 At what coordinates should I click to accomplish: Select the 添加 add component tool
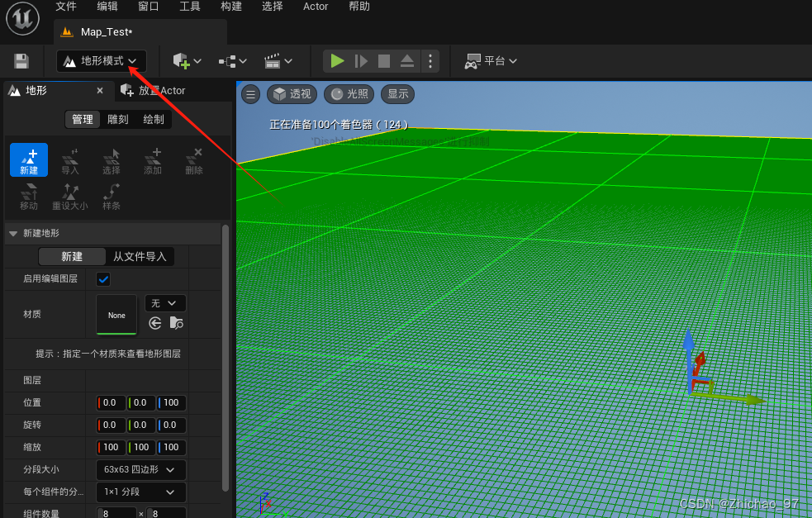(x=153, y=160)
